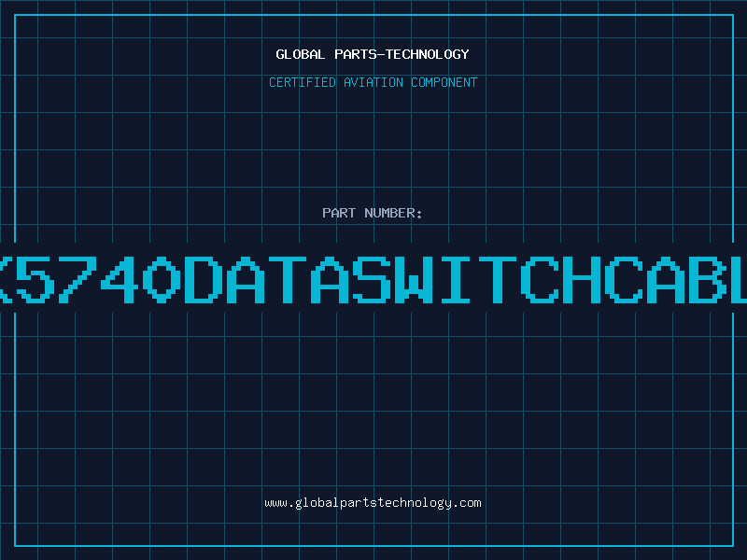The height and width of the screenshot is (560, 747).
Task: Click the letter D after 5740
Action: tap(204, 280)
